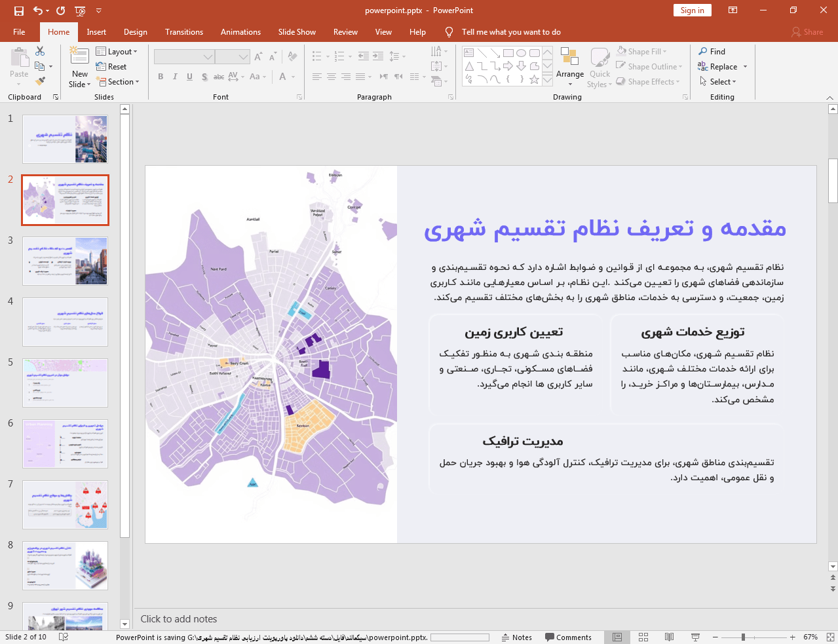
Task: Switch to the Design ribbon tab
Action: pos(135,31)
